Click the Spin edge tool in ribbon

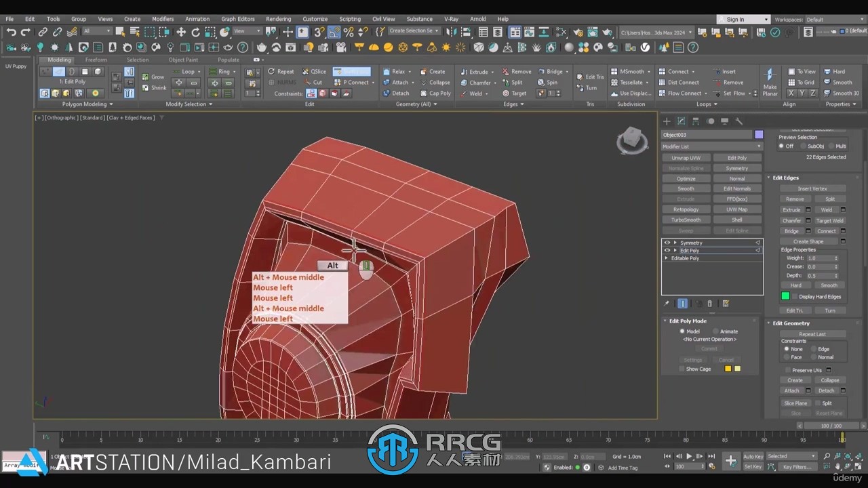click(x=546, y=82)
